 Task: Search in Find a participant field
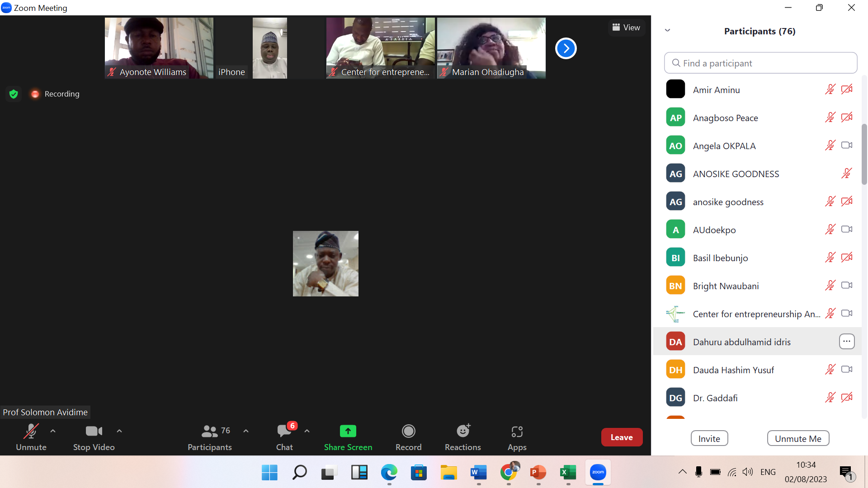click(760, 63)
